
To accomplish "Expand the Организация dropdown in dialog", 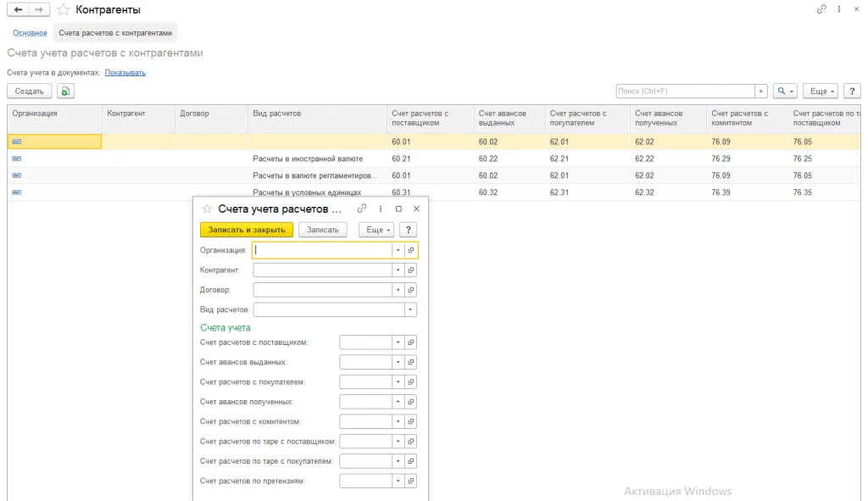I will point(398,250).
